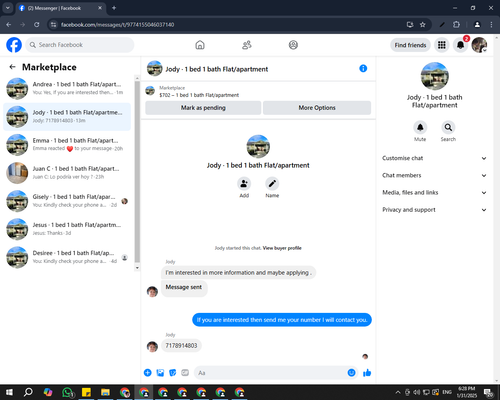Image resolution: width=500 pixels, height=400 pixels.
Task: Open the Andrea conversation
Action: click(x=67, y=89)
